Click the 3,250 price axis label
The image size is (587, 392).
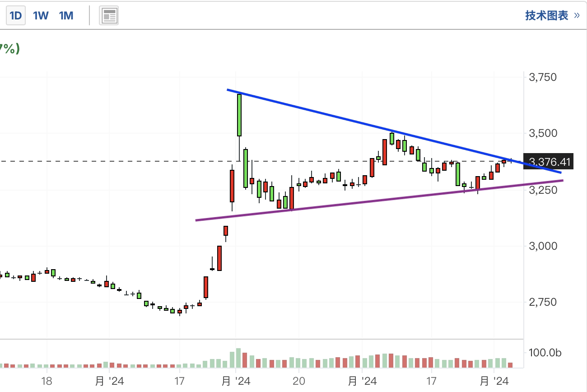click(x=543, y=190)
